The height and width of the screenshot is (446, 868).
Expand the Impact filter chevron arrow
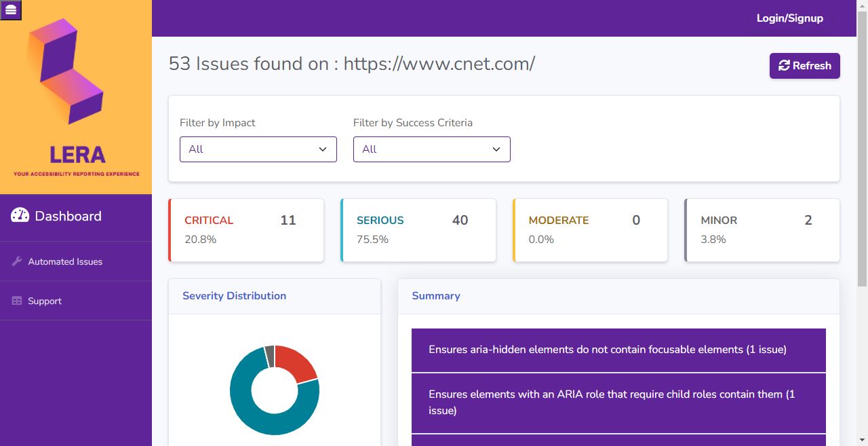[x=323, y=149]
